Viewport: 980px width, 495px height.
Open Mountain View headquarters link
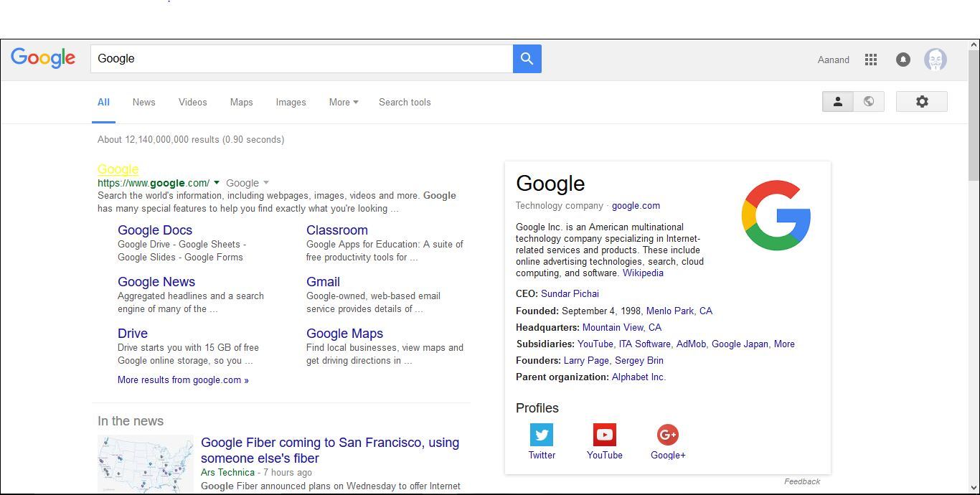point(622,328)
